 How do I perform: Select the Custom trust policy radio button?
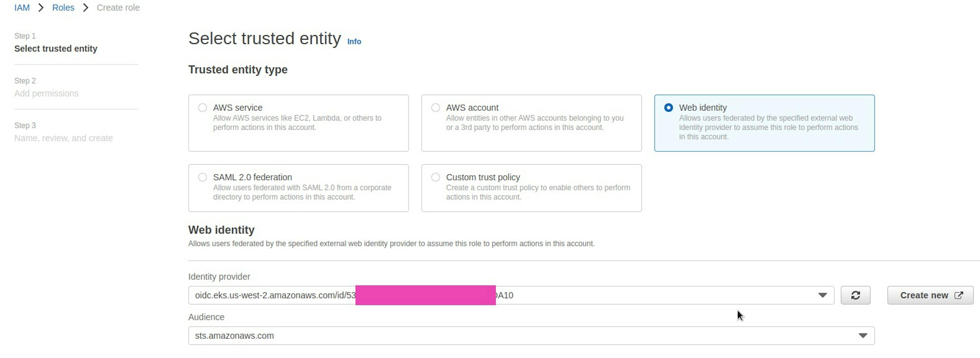coord(436,177)
